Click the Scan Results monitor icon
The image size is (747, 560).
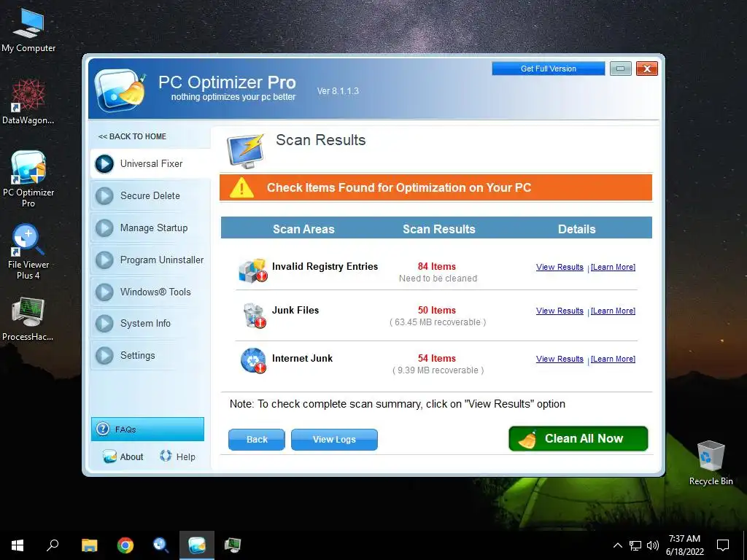pos(245,151)
